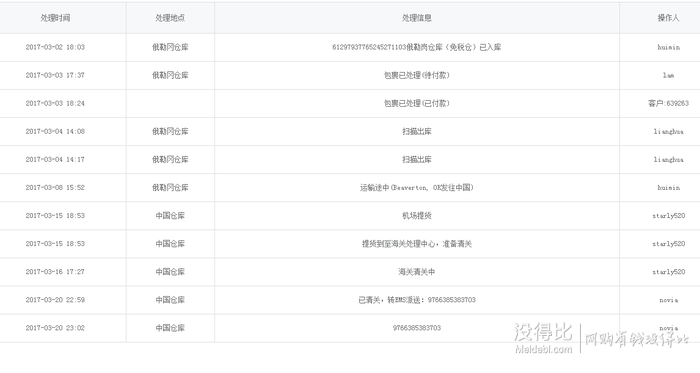Click the 提货到至海关处理中心 message
Screen dimensions: 700x373
417,244
